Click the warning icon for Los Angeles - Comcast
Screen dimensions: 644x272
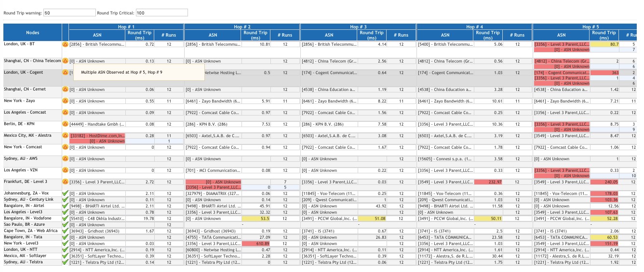[65, 113]
